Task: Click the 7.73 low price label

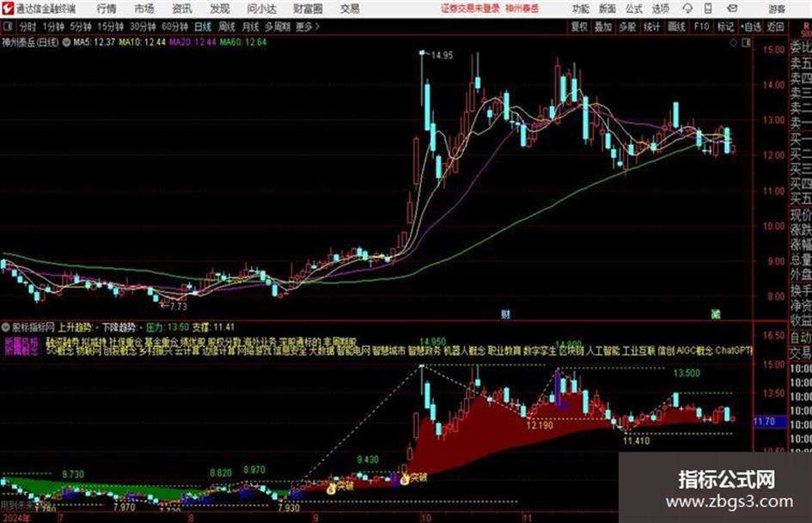Action: click(x=178, y=306)
